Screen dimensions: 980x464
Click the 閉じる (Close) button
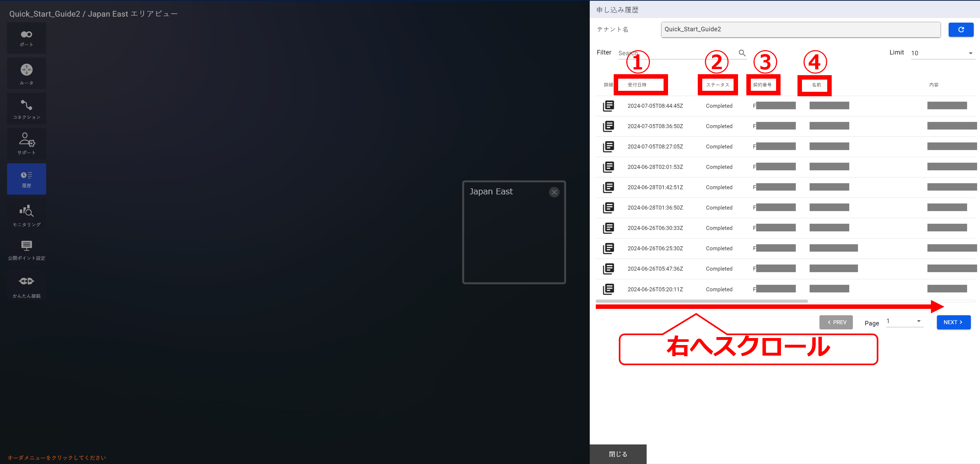(x=618, y=454)
